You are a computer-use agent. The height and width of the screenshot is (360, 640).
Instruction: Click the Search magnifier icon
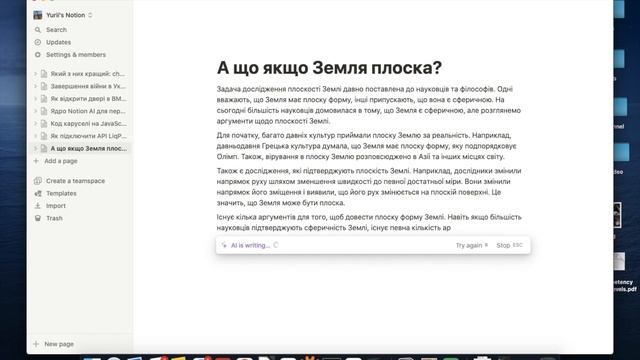[38, 30]
